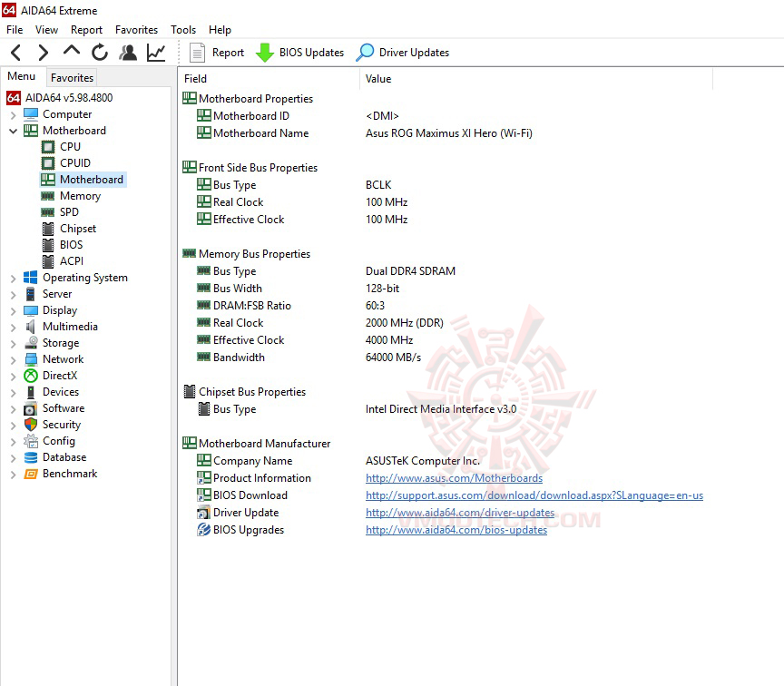Select the CPU tree item

pyautogui.click(x=61, y=147)
